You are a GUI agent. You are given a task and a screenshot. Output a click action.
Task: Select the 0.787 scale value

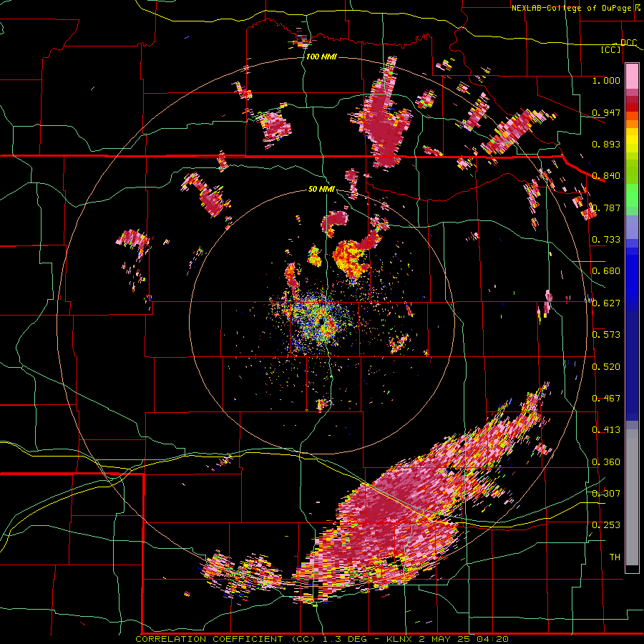[x=606, y=208]
